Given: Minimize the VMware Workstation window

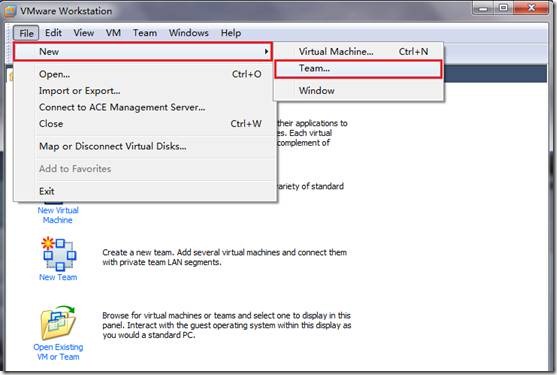Looking at the screenshot, I should point(483,8).
